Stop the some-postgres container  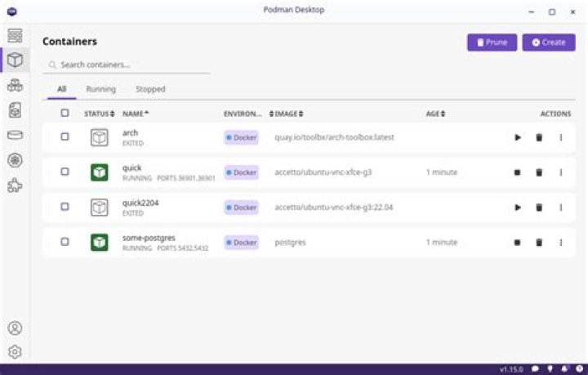(x=517, y=243)
